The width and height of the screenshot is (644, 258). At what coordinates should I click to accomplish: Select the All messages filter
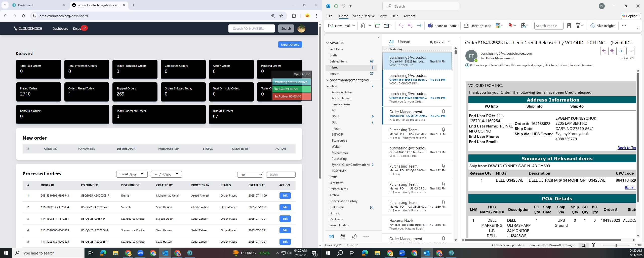tap(391, 42)
